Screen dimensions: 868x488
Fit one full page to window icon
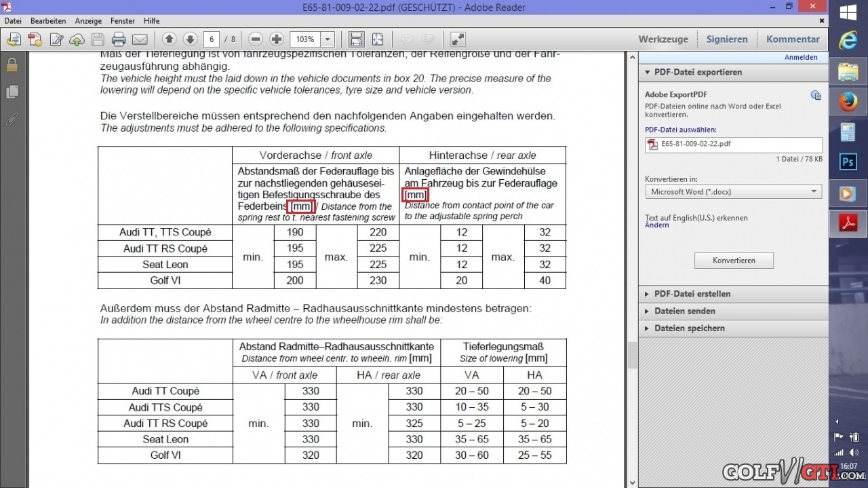coord(377,39)
